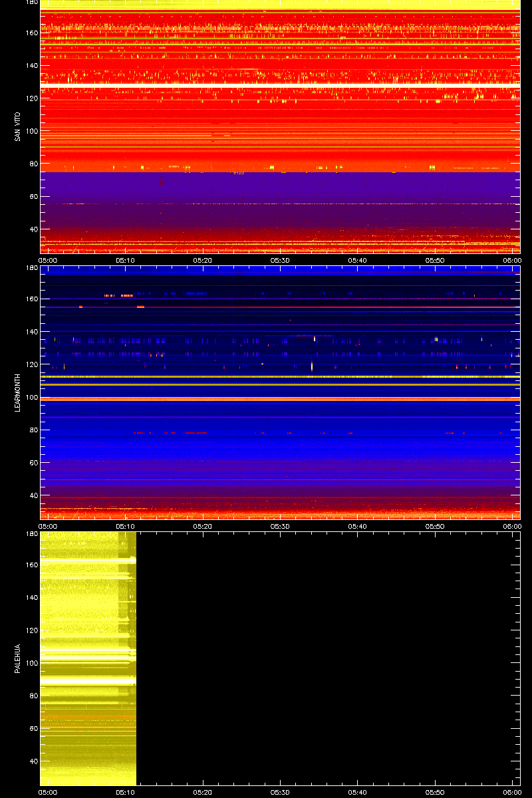Select the 120 tick label on San Vito axis

coord(31,98)
